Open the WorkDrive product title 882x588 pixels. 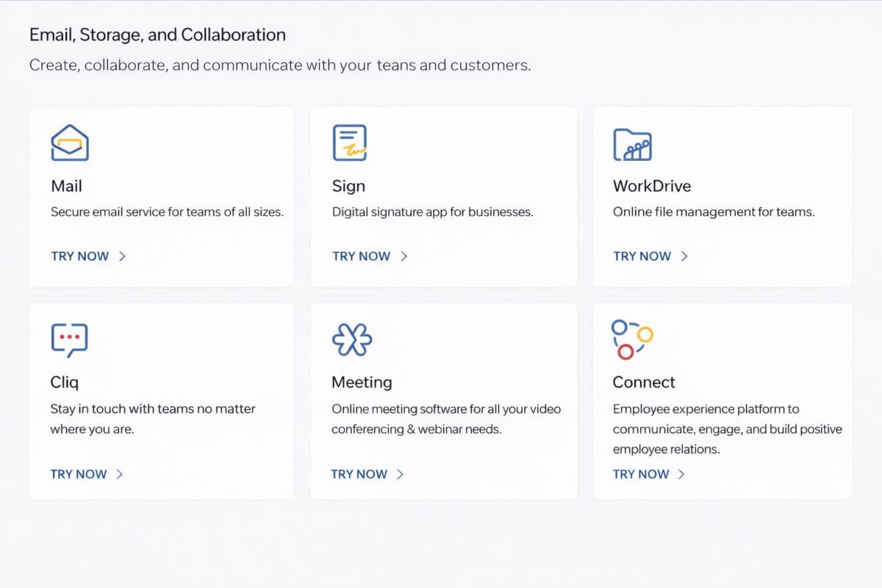coord(652,186)
